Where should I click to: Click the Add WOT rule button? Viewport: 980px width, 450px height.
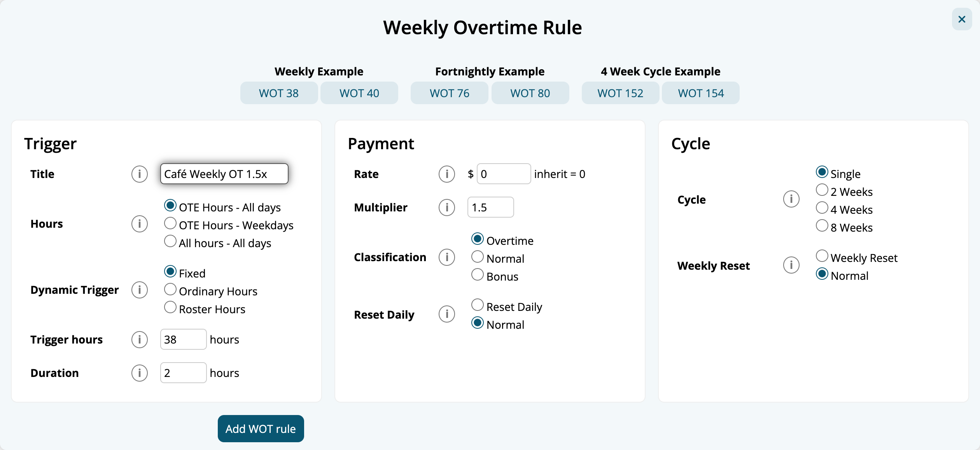pos(261,429)
